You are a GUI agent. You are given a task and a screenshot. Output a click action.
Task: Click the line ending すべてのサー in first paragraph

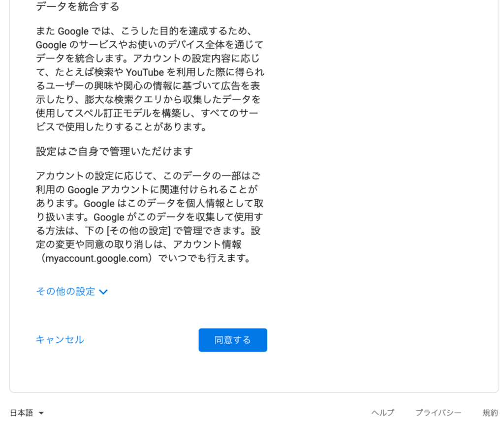(x=147, y=113)
